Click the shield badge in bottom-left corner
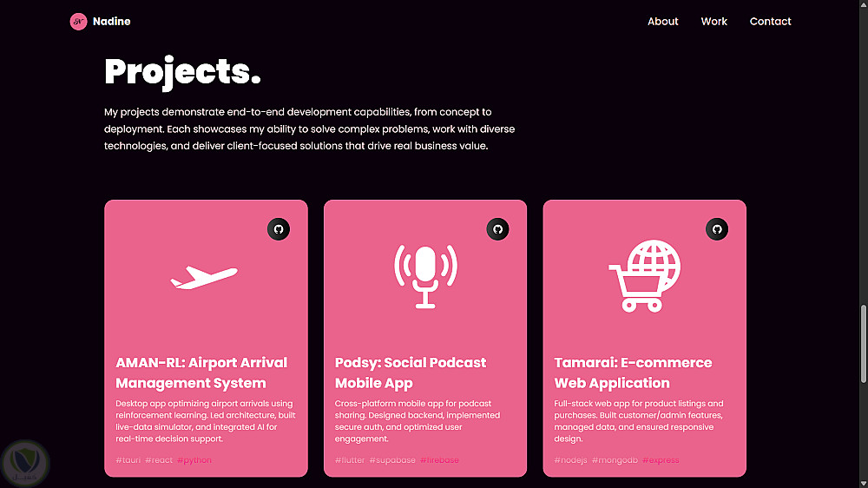868x488 pixels. click(x=24, y=464)
